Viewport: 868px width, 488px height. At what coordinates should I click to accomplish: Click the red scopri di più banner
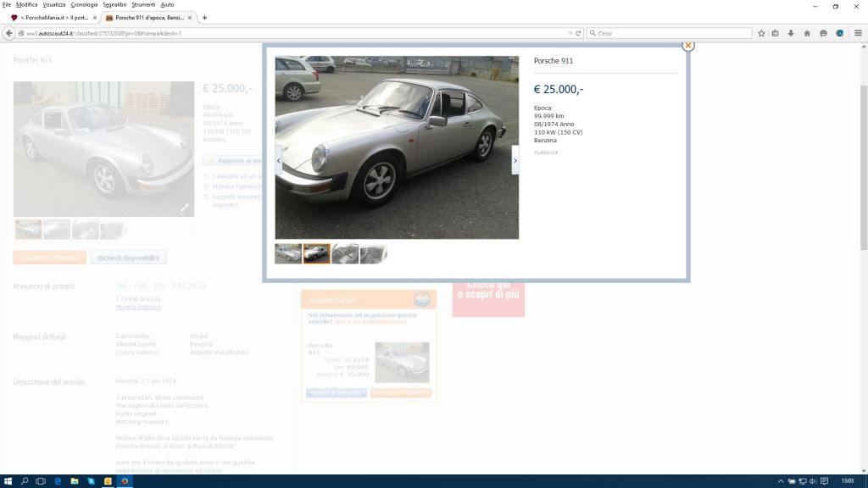tap(488, 299)
